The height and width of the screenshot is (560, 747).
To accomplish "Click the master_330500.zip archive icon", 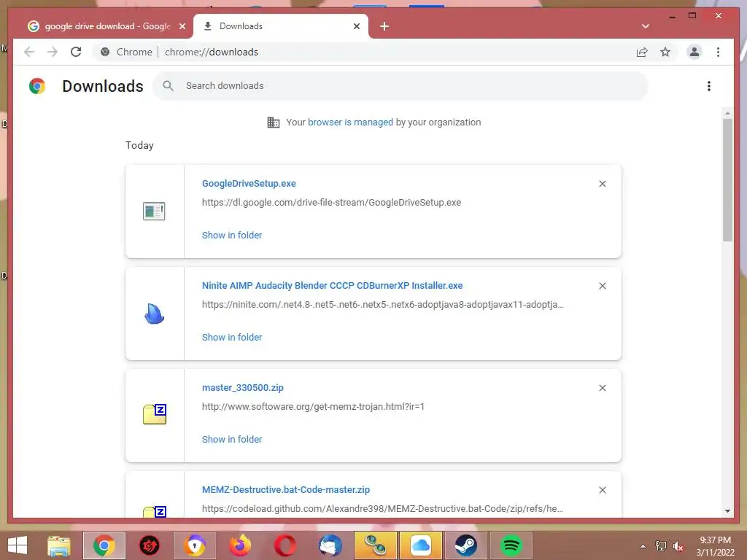I will (155, 414).
